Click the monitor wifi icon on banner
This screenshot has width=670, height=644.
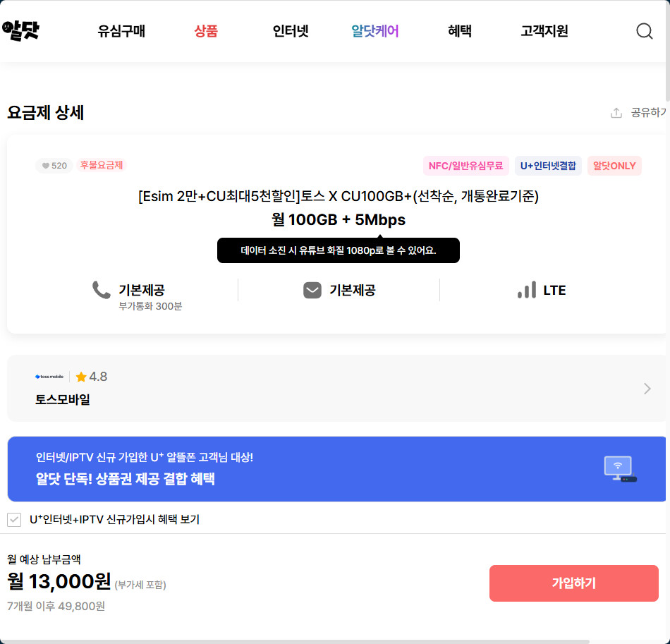coord(620,469)
